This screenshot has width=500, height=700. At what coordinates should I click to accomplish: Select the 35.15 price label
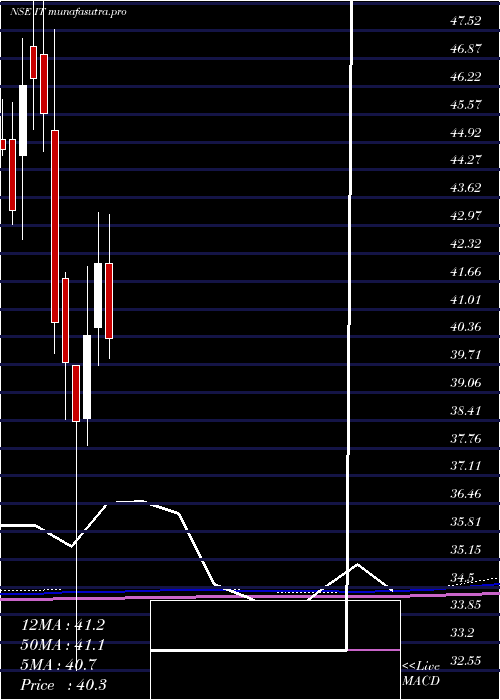[x=465, y=550]
